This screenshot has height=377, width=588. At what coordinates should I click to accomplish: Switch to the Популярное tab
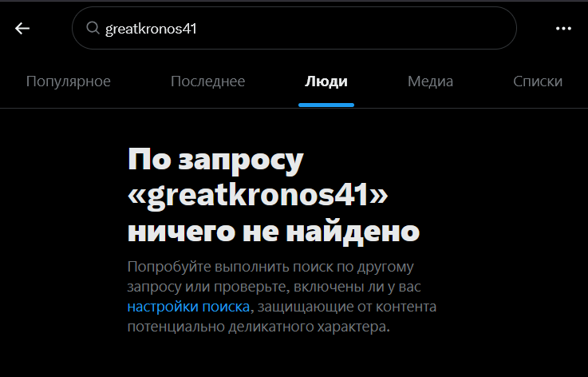(x=69, y=81)
